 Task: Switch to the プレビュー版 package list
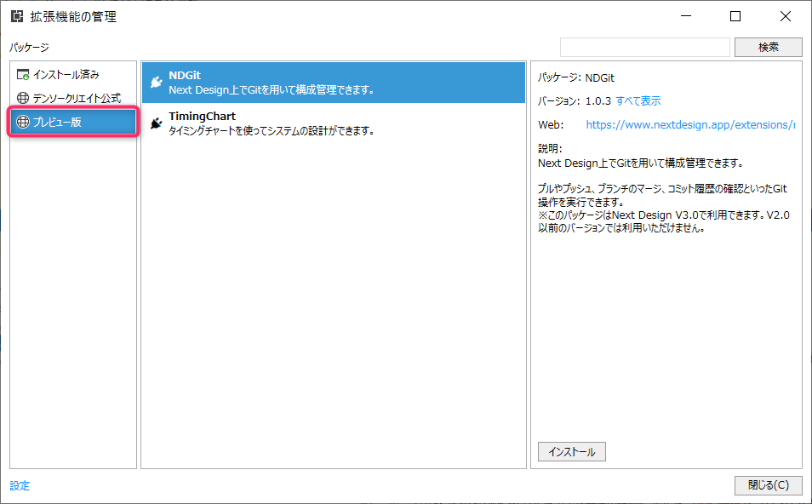pyautogui.click(x=73, y=122)
